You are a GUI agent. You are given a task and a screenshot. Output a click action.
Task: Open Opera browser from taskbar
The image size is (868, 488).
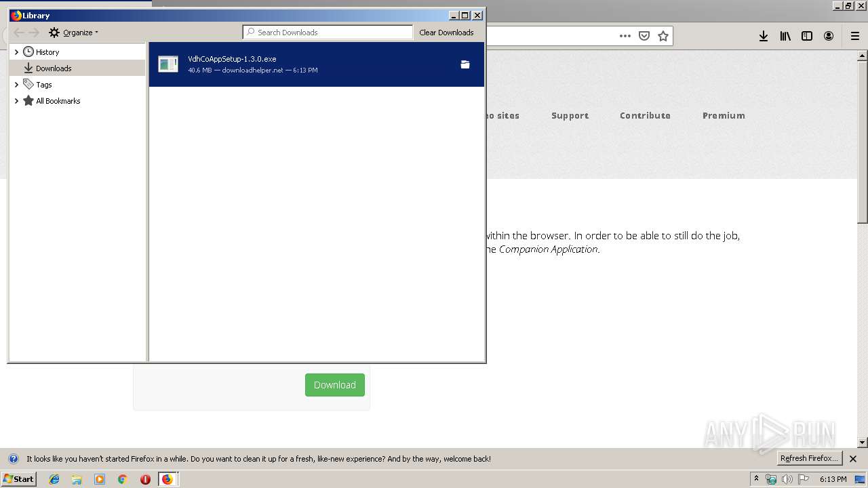[x=145, y=479]
